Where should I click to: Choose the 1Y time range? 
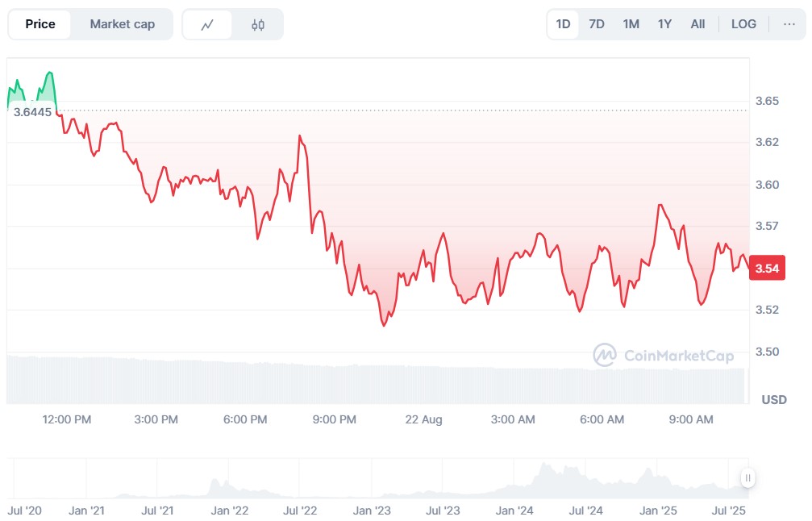click(664, 24)
